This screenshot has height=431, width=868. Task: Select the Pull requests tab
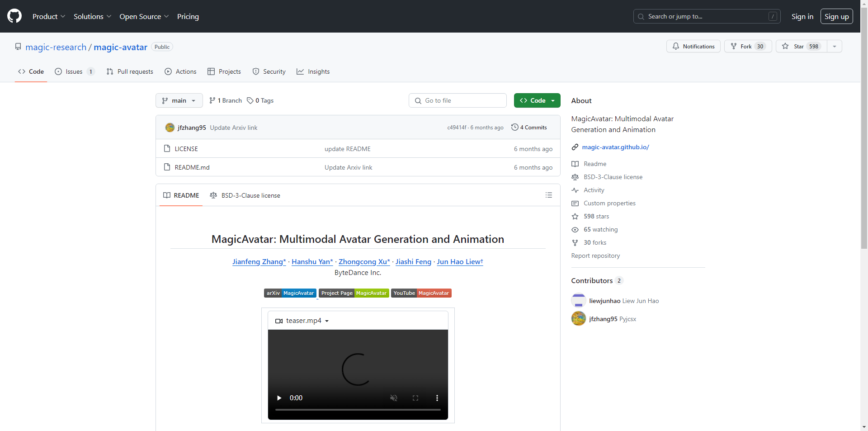pyautogui.click(x=130, y=71)
